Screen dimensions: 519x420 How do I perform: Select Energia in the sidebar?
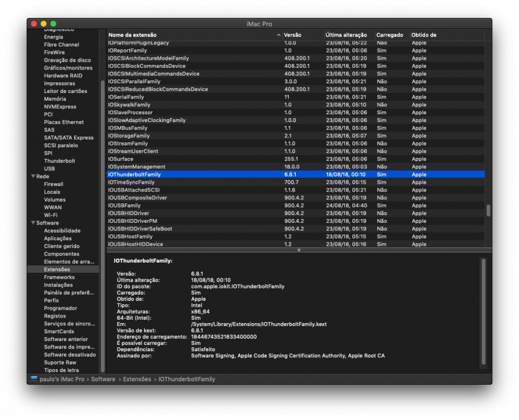53,37
